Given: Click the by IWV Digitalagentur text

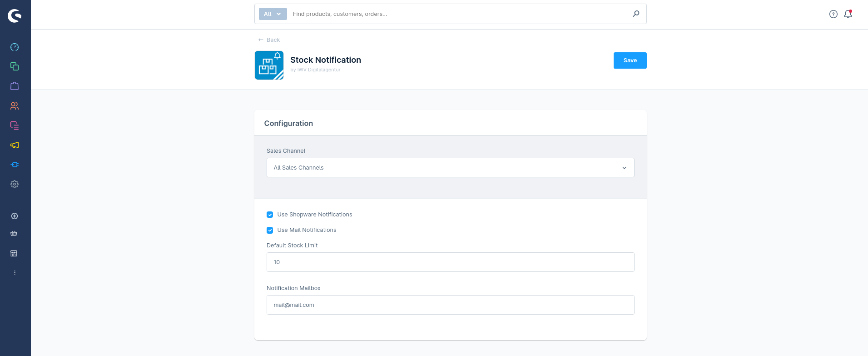Looking at the screenshot, I should click(315, 70).
